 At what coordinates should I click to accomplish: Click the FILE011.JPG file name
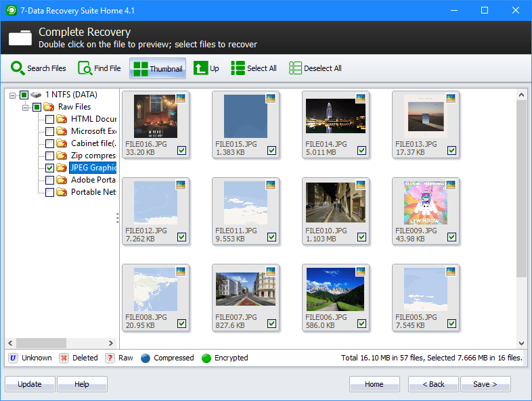coord(236,231)
